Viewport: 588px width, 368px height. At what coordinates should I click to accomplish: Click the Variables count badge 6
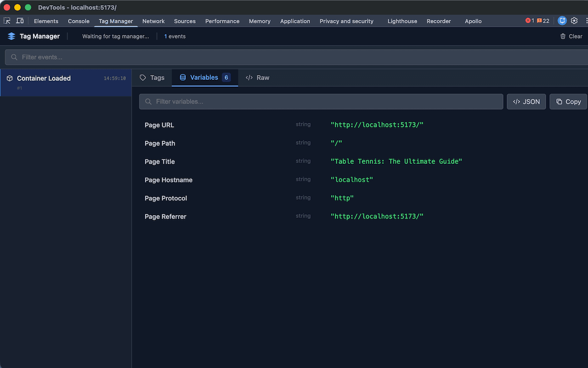pyautogui.click(x=226, y=78)
